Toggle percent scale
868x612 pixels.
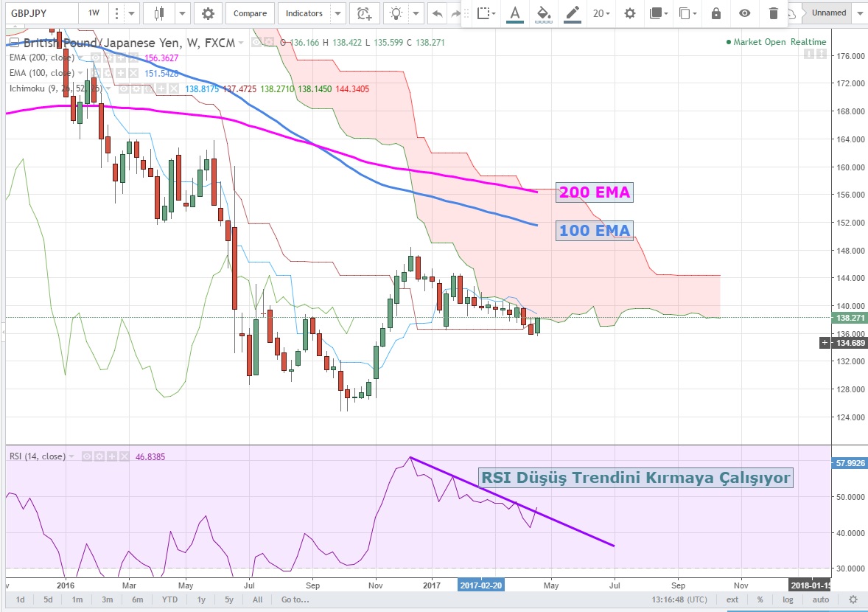click(x=760, y=599)
